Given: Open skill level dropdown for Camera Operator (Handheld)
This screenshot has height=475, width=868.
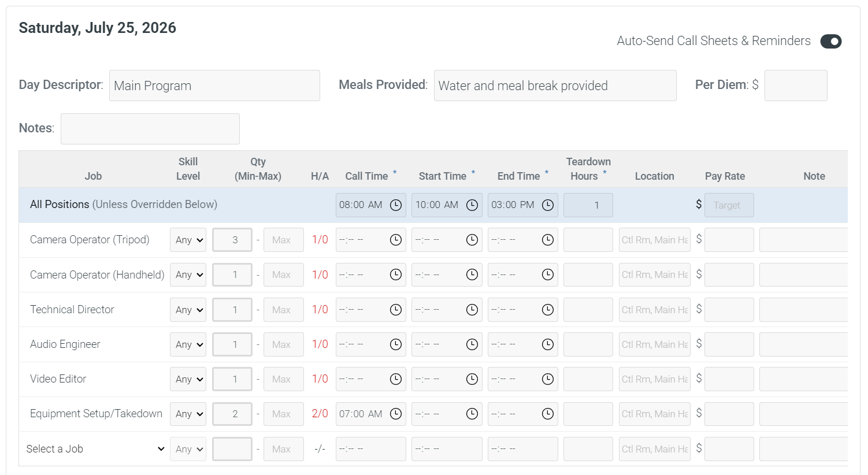Looking at the screenshot, I should coord(188,275).
